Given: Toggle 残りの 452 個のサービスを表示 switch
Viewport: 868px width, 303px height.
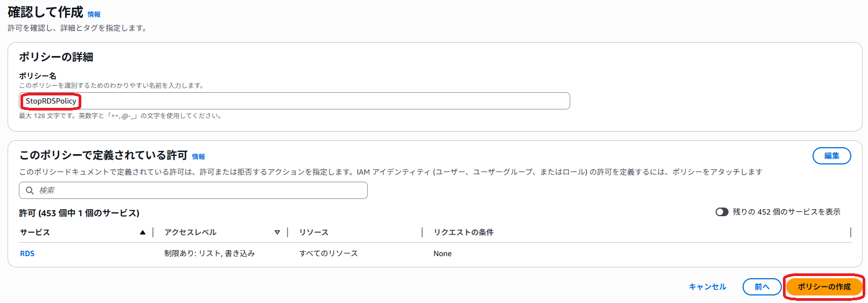Looking at the screenshot, I should click(722, 212).
